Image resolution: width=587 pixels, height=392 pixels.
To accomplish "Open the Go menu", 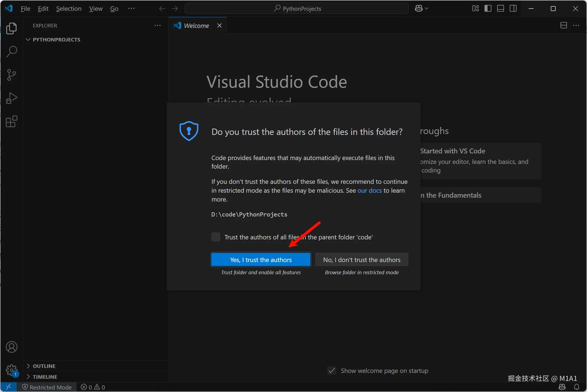I will [x=114, y=9].
